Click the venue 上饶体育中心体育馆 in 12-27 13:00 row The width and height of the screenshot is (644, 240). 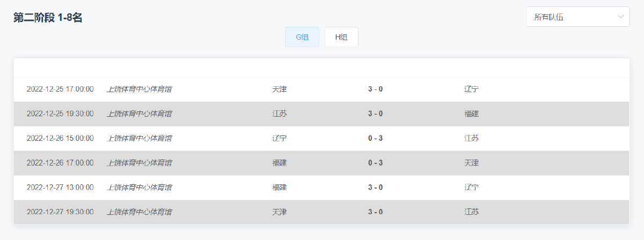click(140, 188)
